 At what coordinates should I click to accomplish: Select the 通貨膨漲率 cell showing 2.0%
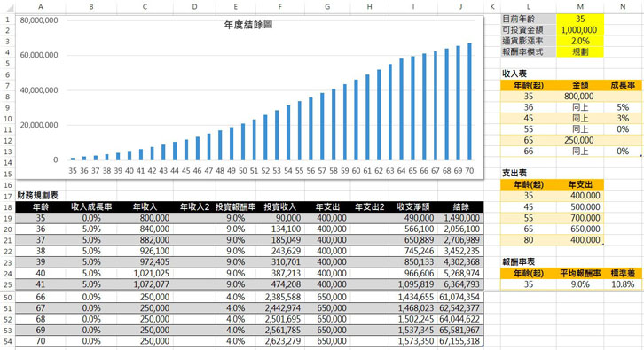(x=580, y=41)
